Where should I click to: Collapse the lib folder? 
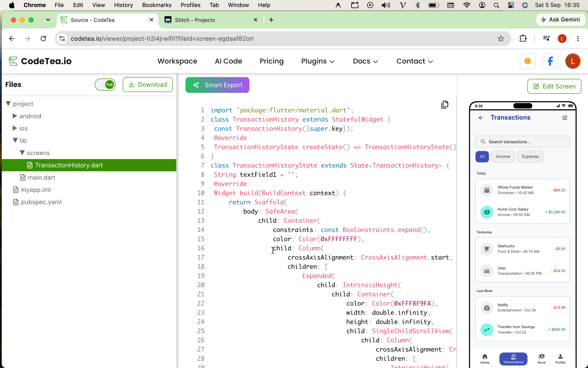15,140
